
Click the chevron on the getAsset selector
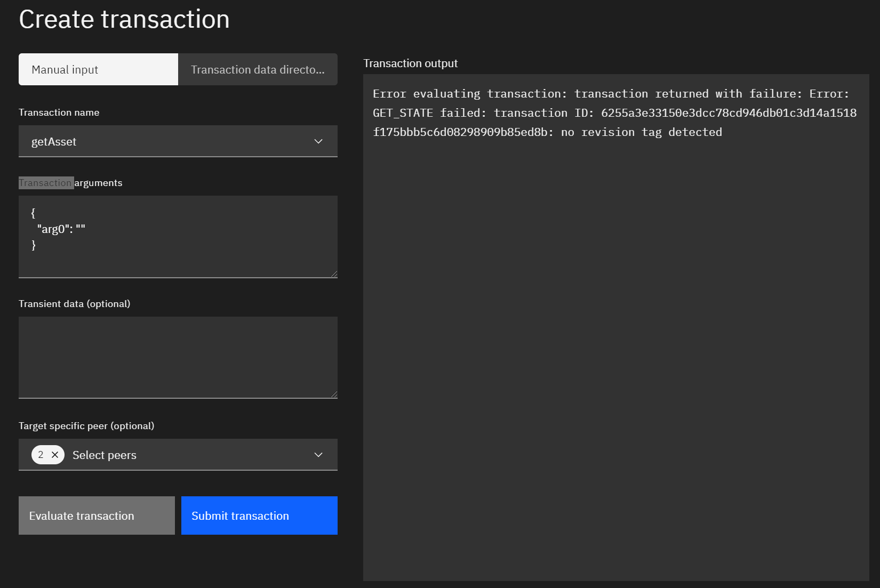(318, 141)
